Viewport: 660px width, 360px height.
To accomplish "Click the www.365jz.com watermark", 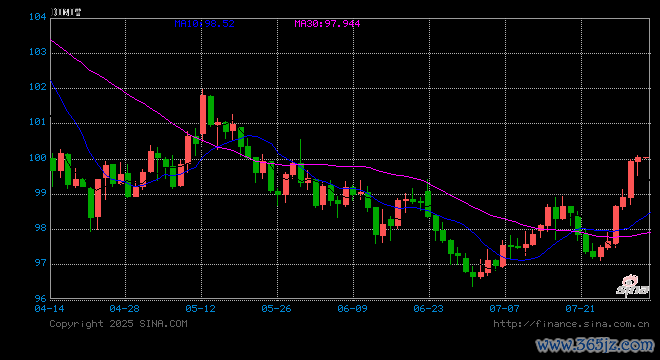I will (x=595, y=345).
